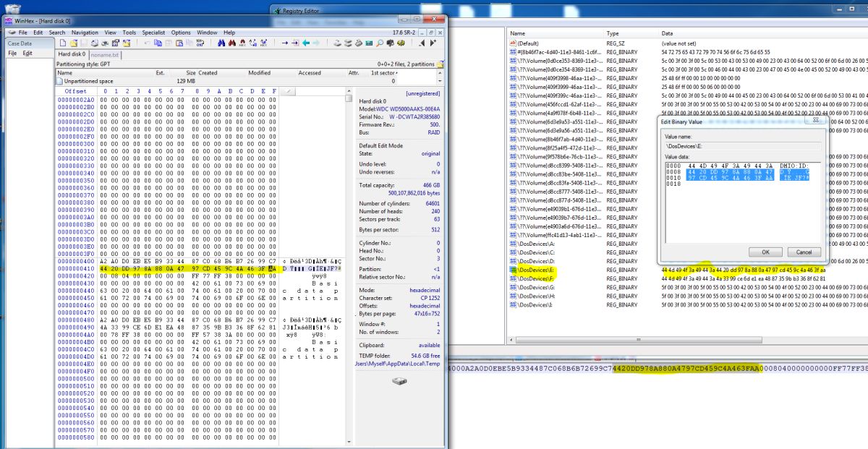Click the red binoculars Find Hex Values icon
The height and width of the screenshot is (449, 868).
click(232, 43)
